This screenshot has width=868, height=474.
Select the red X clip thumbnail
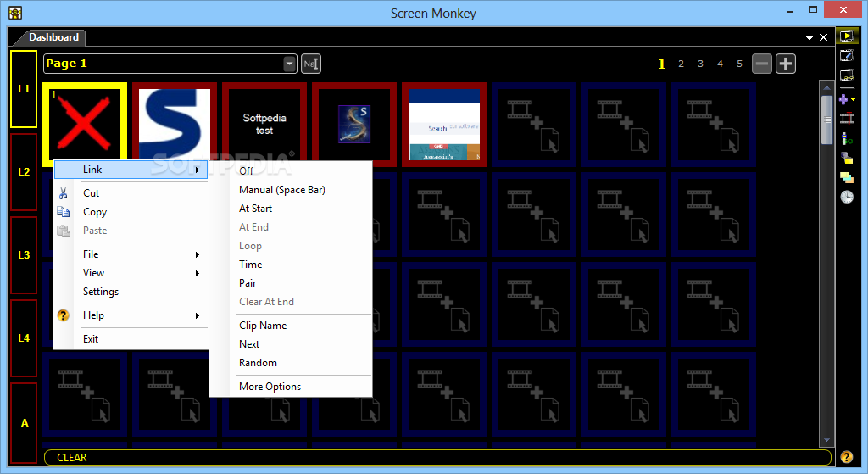84,124
